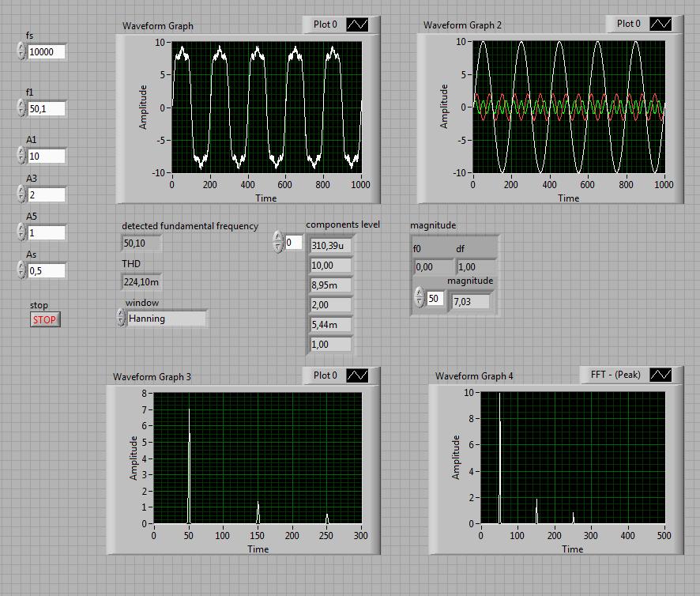
Task: Click THD indicator value 224,10m
Action: (x=141, y=282)
